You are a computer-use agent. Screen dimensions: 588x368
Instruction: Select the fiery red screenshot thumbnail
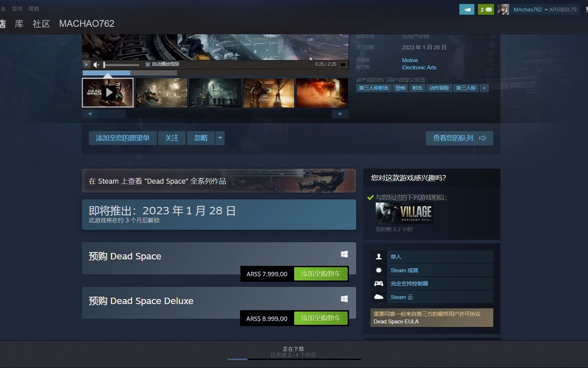322,93
